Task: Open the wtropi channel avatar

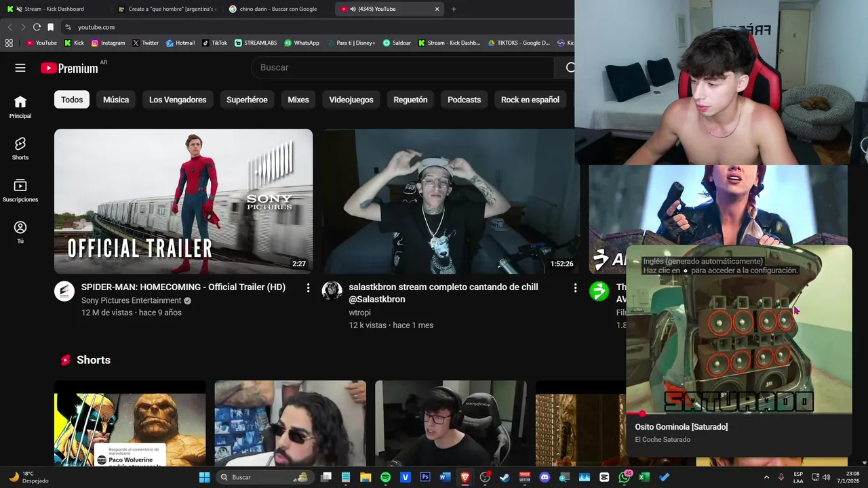Action: [332, 291]
